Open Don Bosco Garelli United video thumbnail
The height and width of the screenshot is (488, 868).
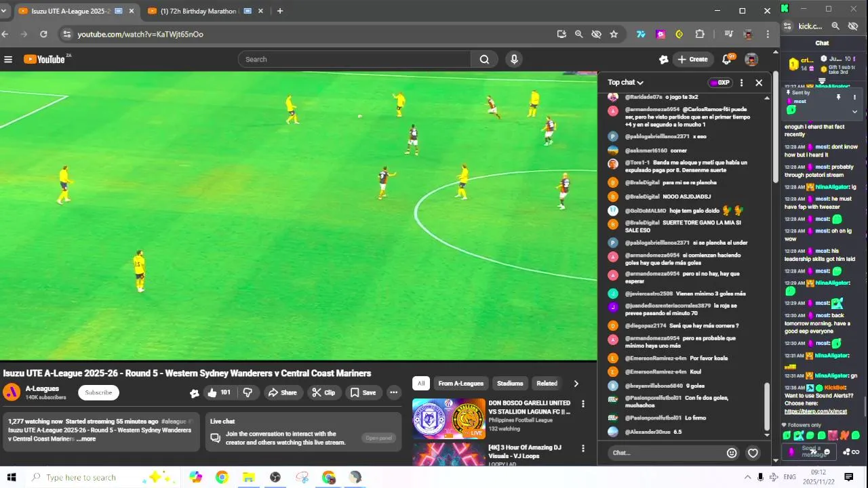[x=449, y=419]
